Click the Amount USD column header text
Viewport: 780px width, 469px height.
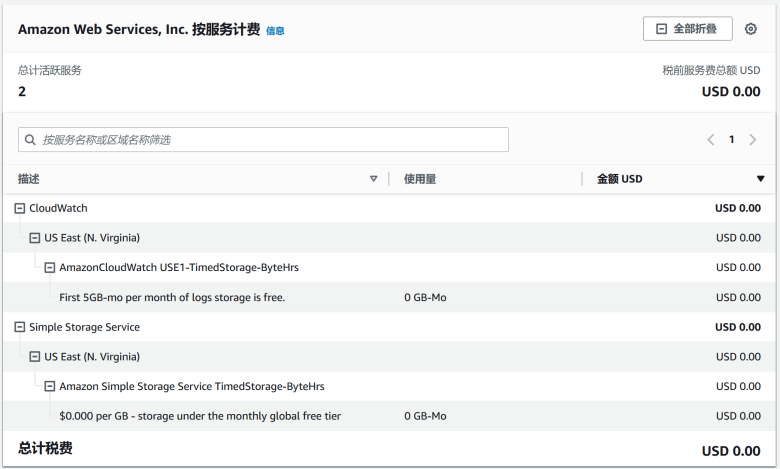point(619,179)
